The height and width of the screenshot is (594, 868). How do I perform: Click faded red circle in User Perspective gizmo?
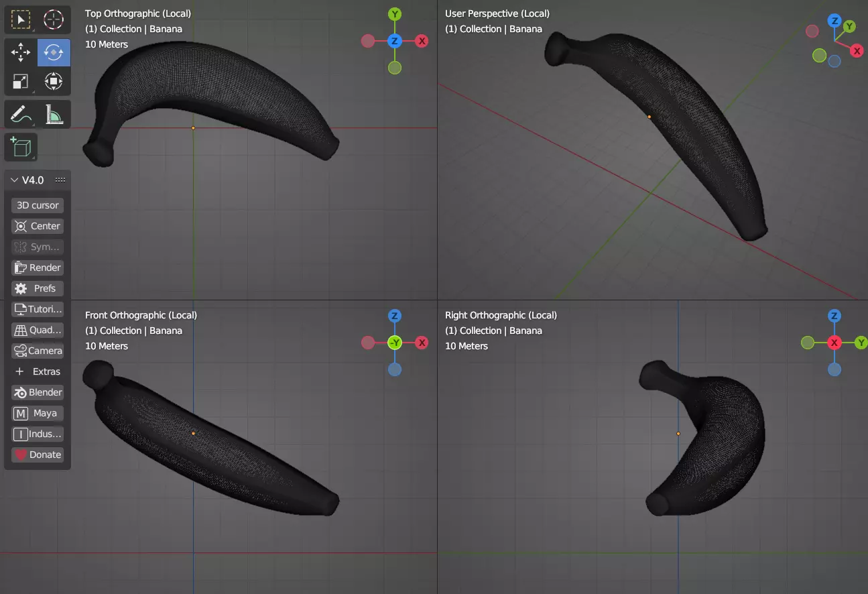[812, 31]
